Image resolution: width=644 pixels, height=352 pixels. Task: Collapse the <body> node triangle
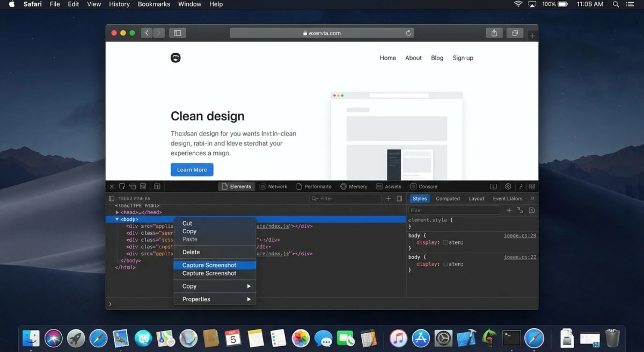point(117,219)
